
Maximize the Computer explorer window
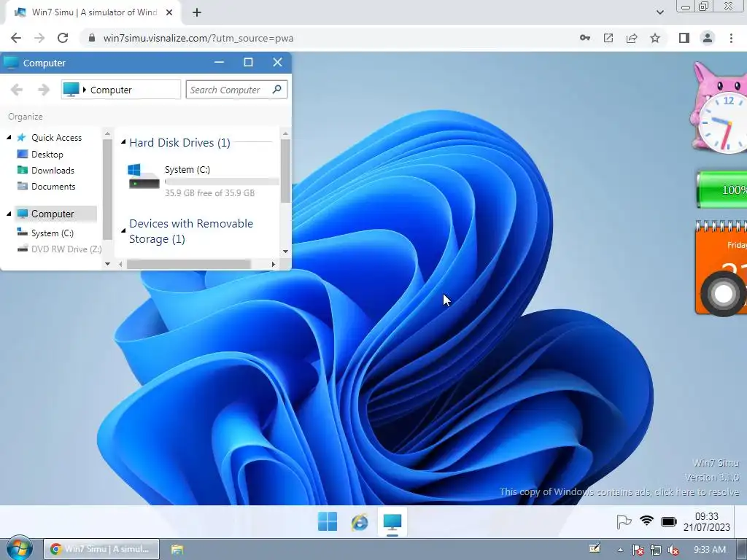(248, 63)
